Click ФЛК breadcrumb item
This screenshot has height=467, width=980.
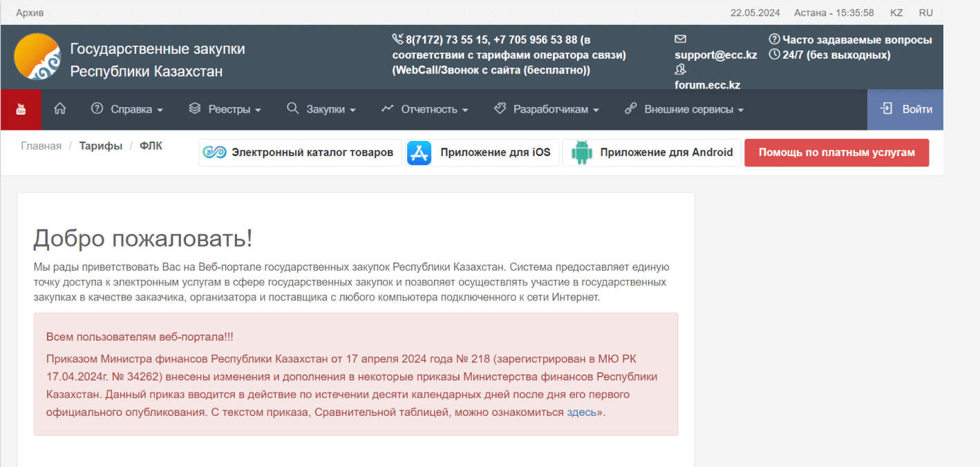click(x=151, y=146)
